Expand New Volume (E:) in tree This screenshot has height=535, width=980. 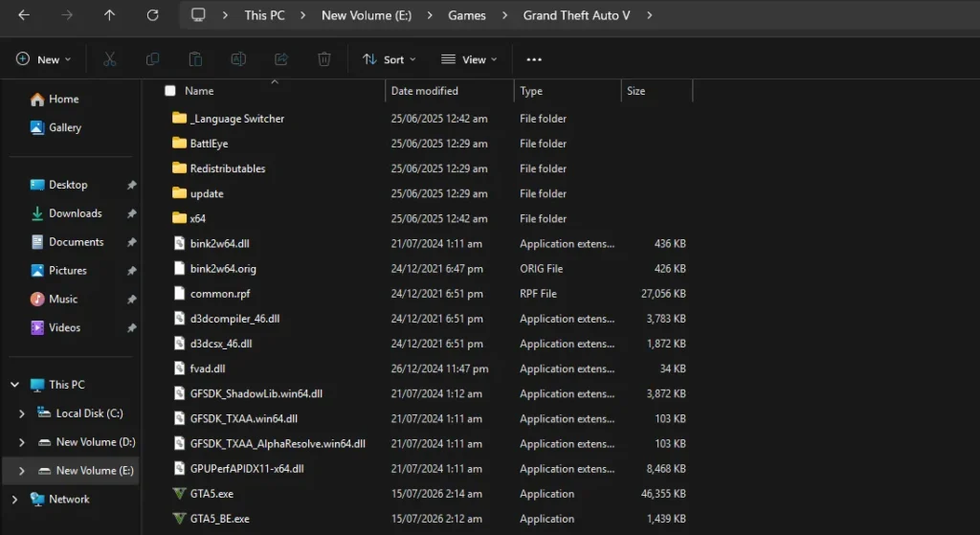(x=22, y=471)
